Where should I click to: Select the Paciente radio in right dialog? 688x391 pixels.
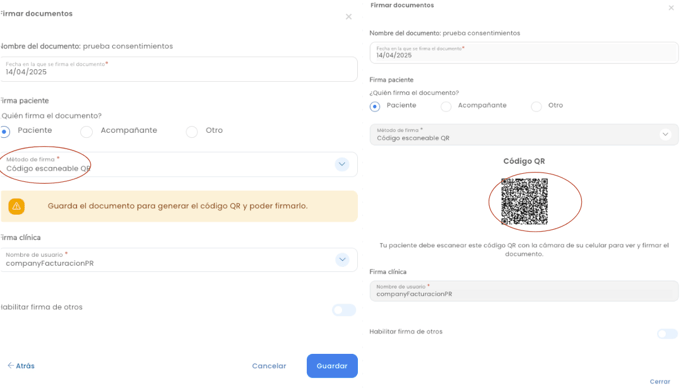[x=375, y=107]
